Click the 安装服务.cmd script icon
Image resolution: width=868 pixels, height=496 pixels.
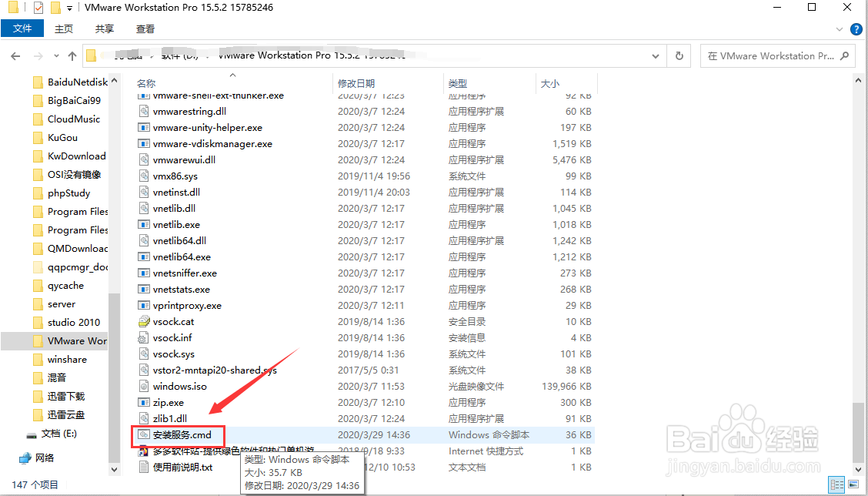point(144,435)
